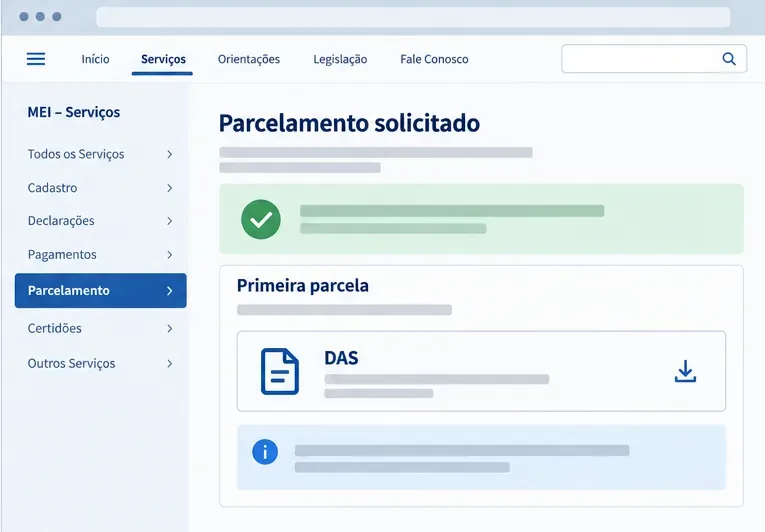Click the search magnifier icon
Viewport: 765px width, 532px height.
pos(729,59)
